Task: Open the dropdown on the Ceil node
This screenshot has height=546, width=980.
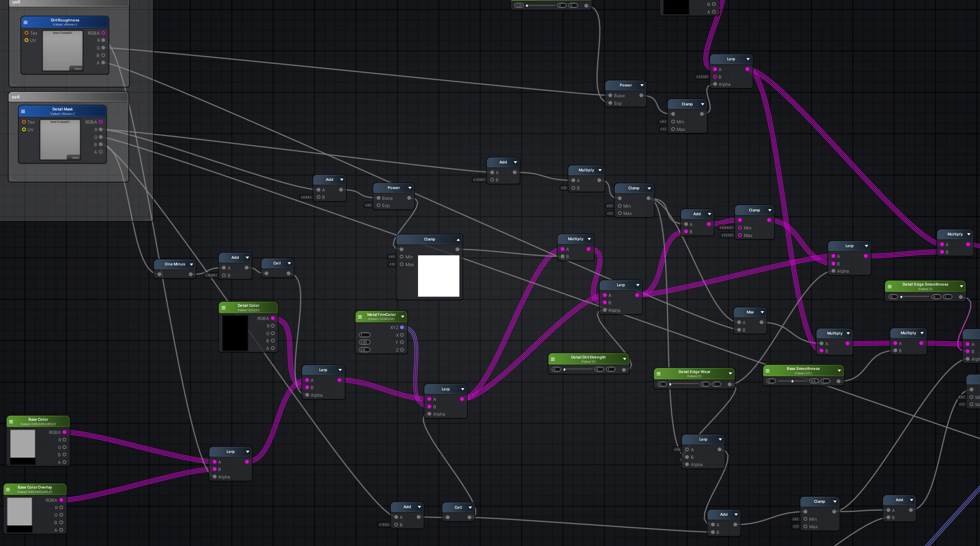Action: click(x=290, y=263)
